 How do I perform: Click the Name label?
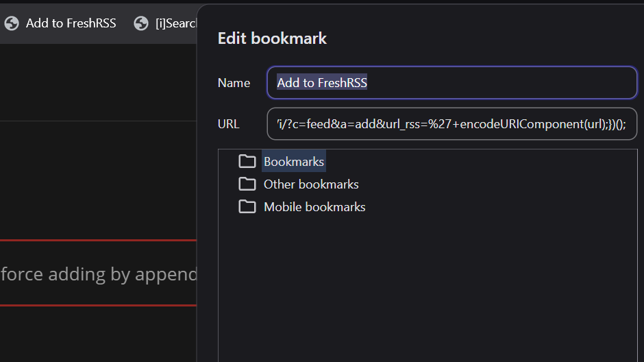234,83
